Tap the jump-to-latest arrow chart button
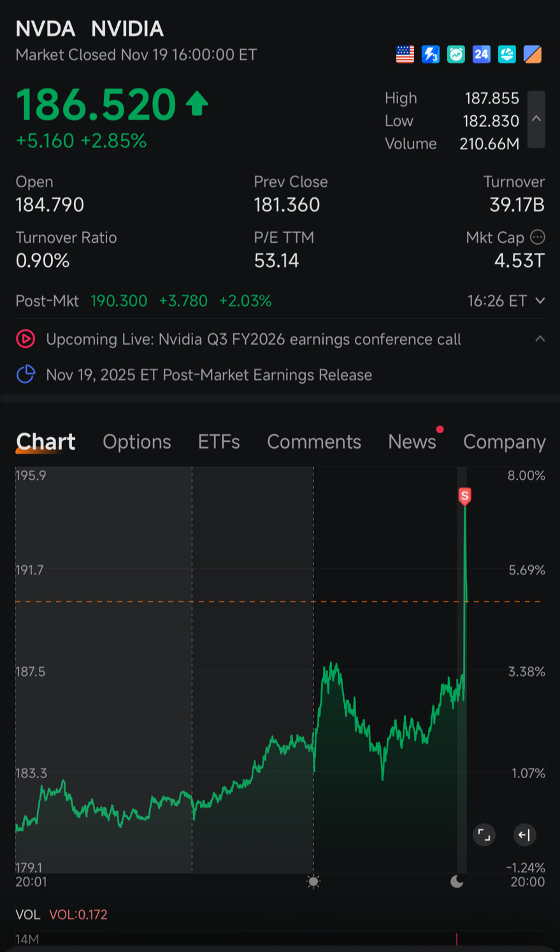 tap(524, 835)
